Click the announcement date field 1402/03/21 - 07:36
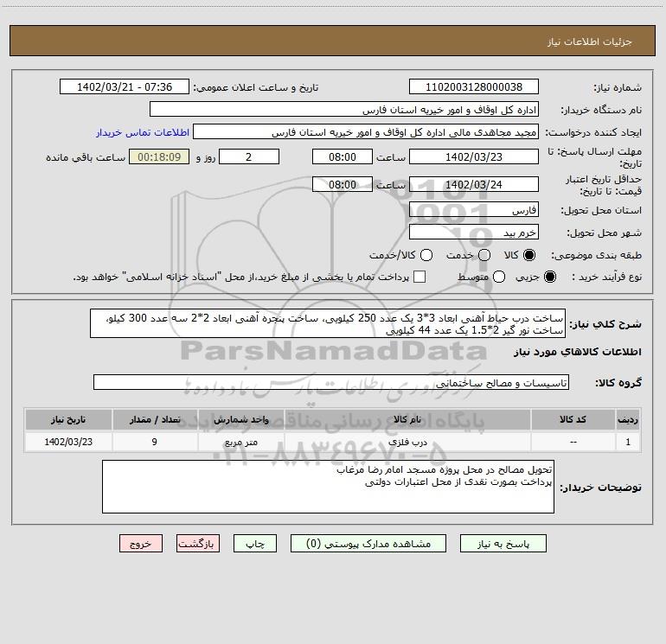 125,87
